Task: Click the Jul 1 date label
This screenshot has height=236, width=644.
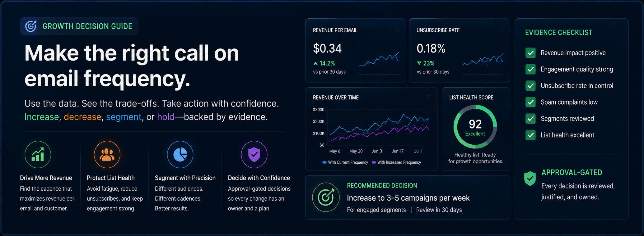Action: pos(418,151)
